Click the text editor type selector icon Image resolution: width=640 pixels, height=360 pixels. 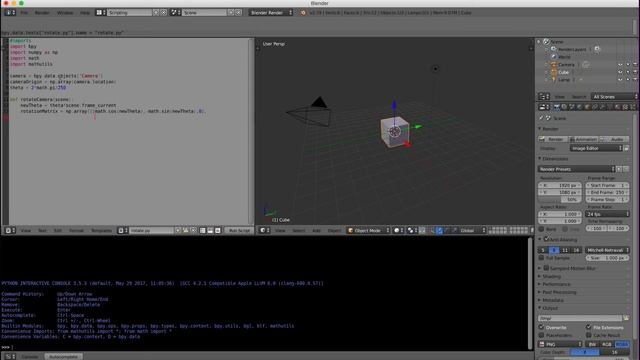point(10,231)
